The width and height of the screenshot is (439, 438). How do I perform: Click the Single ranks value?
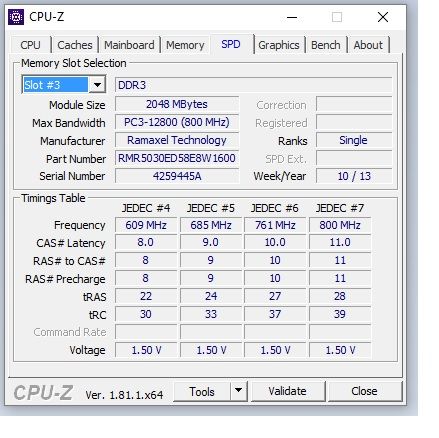[x=354, y=140]
